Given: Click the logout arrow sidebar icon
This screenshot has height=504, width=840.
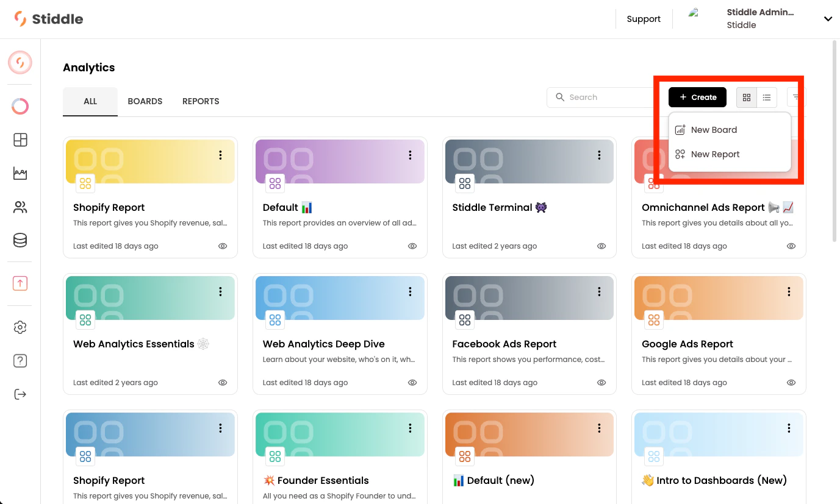Looking at the screenshot, I should [20, 394].
